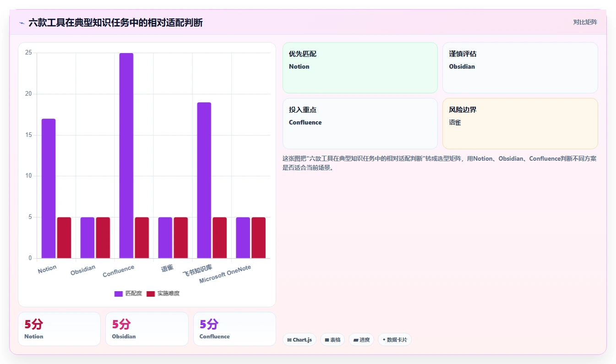
Task: Click the Obsidian purple 匹配度 bar
Action: pyautogui.click(x=87, y=238)
